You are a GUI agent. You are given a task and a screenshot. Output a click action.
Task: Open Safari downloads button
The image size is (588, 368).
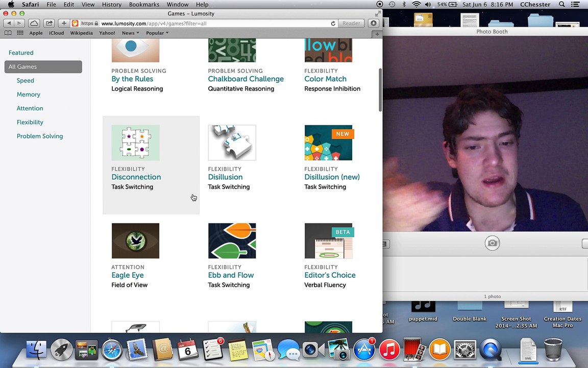(374, 24)
